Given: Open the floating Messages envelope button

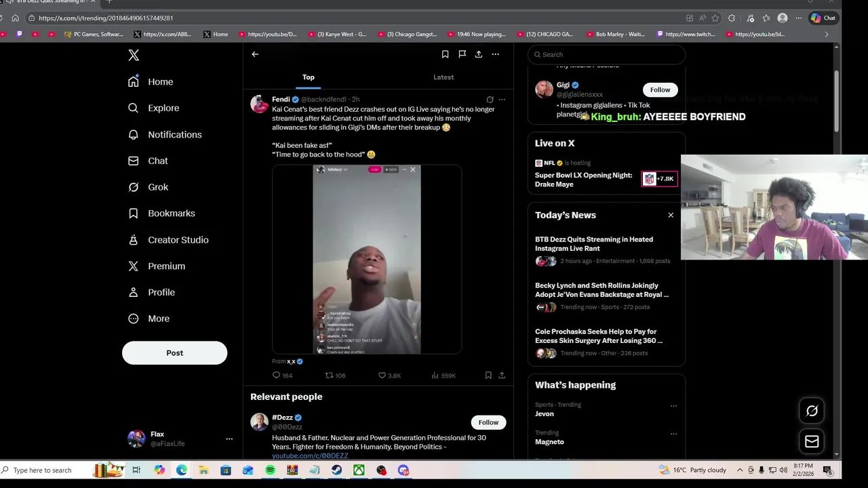Looking at the screenshot, I should coord(812,441).
